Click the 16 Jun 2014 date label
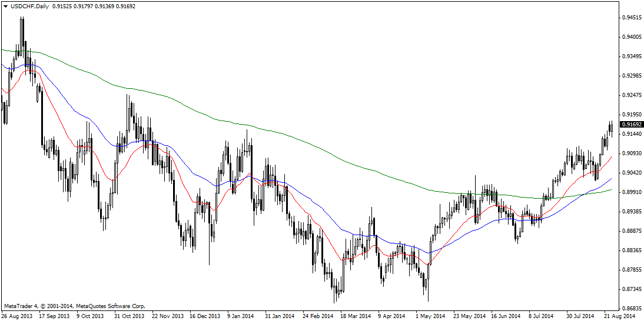644x321 pixels. click(x=506, y=316)
